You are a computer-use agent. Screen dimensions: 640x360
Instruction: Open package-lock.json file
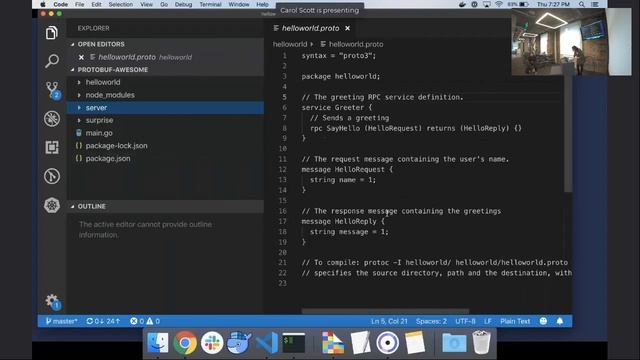tap(165, 146)
